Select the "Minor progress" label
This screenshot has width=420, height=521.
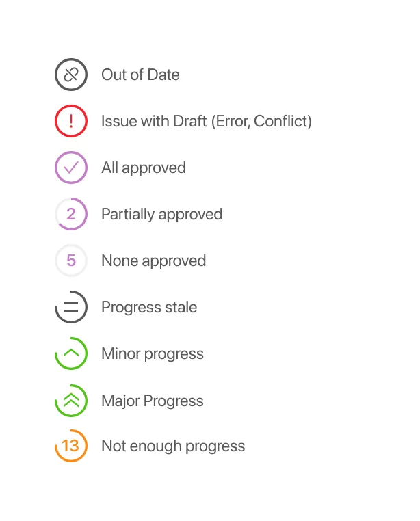pos(153,353)
